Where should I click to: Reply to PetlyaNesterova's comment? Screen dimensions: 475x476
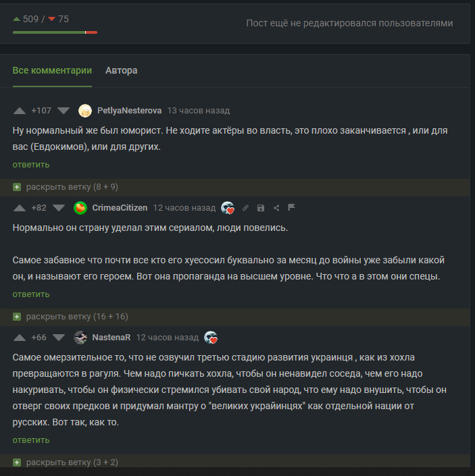(30, 164)
